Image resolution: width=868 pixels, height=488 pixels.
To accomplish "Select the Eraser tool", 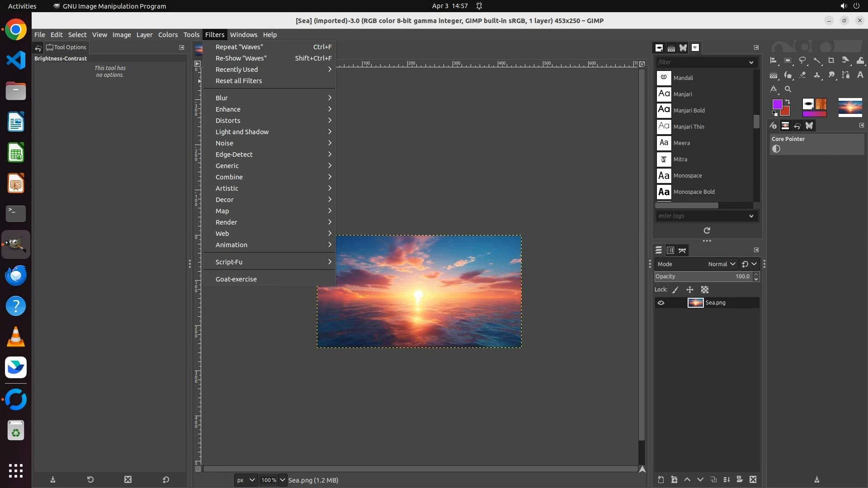I will 803,75.
